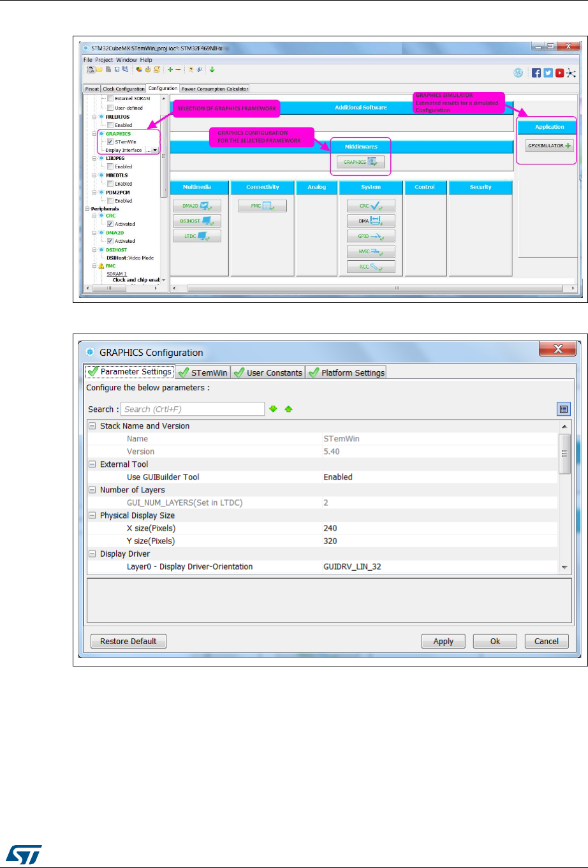The width and height of the screenshot is (588, 868).
Task: Open the File menu
Action: (88, 60)
